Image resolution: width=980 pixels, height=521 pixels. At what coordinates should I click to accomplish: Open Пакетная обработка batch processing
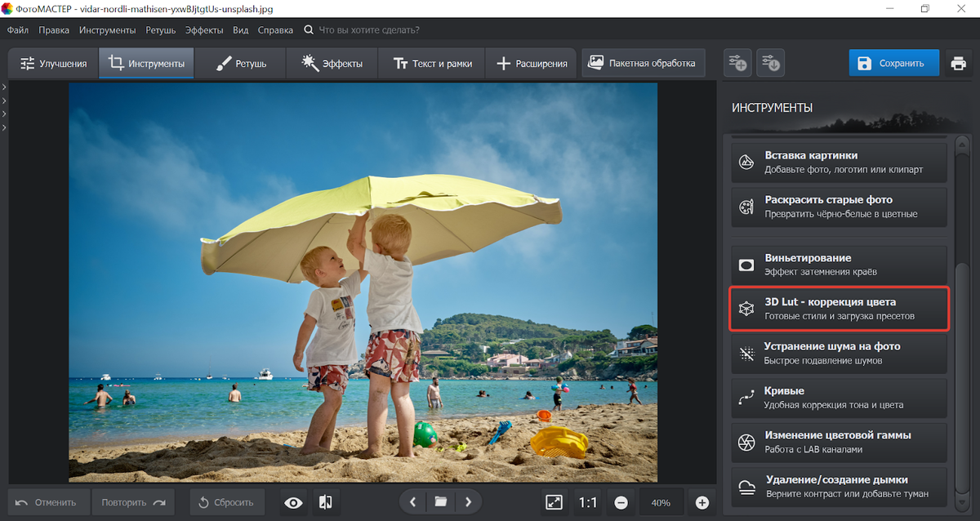(x=643, y=63)
